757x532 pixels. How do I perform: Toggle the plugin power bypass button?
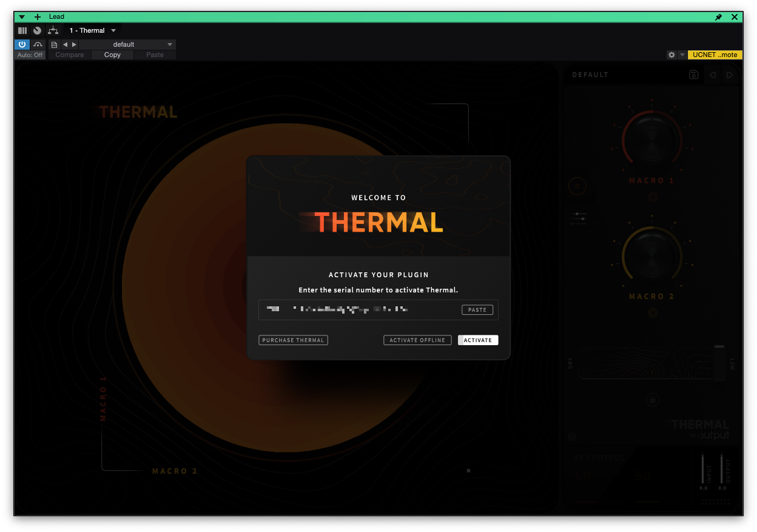coord(22,44)
